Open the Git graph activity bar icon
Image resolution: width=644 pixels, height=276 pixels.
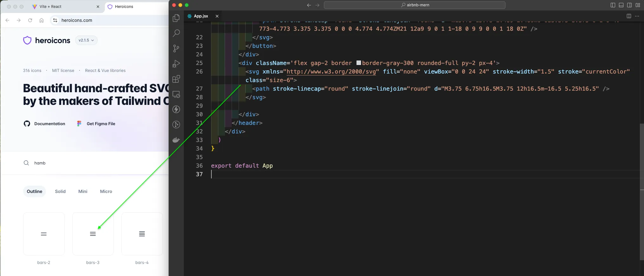click(x=176, y=125)
